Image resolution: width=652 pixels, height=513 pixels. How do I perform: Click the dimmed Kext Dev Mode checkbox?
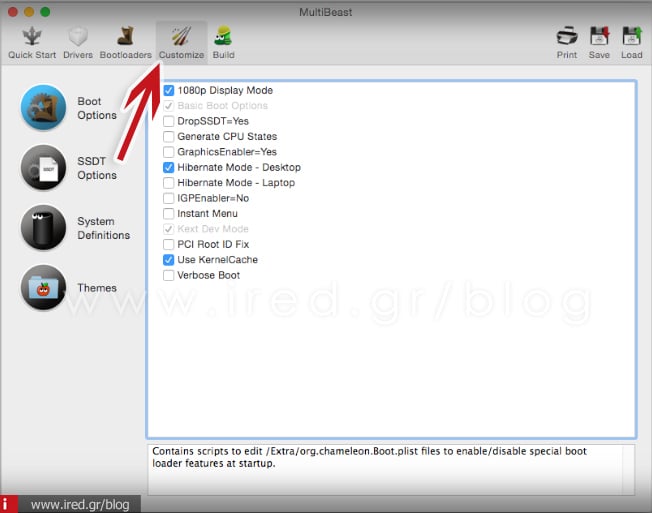[168, 229]
